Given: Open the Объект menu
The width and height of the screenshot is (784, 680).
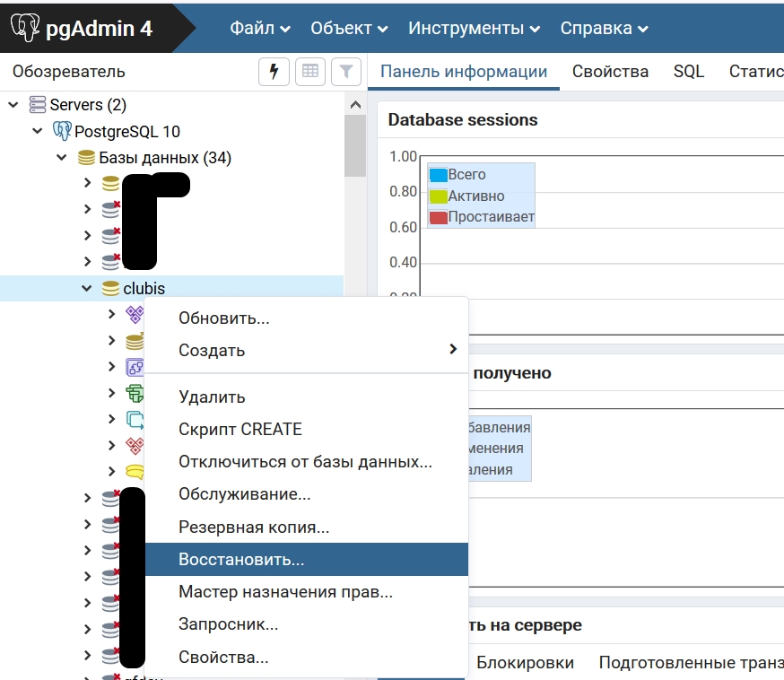Looking at the screenshot, I should [349, 29].
